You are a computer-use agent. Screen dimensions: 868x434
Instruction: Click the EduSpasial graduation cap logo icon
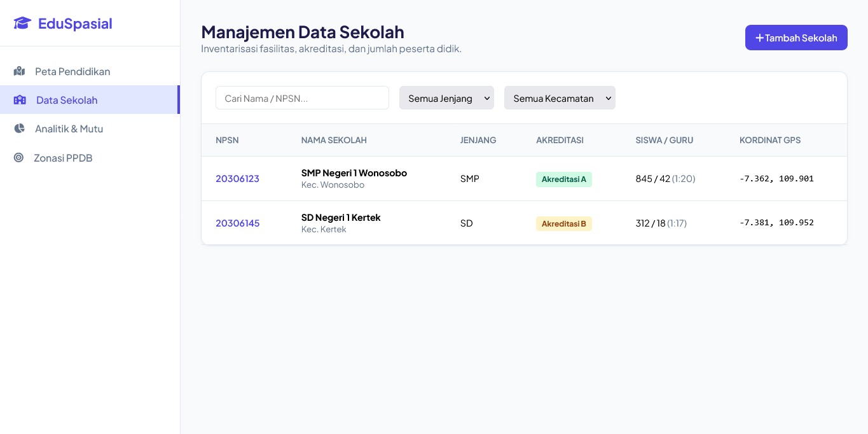[x=22, y=24]
